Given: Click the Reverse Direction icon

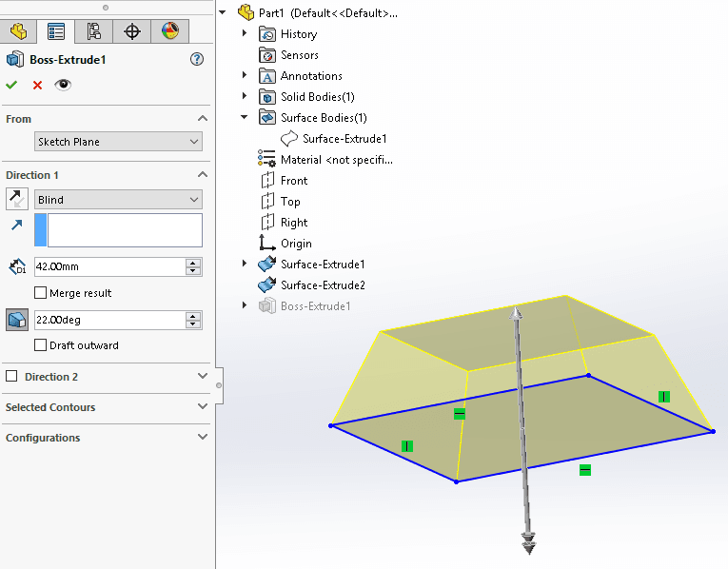Looking at the screenshot, I should (17, 199).
